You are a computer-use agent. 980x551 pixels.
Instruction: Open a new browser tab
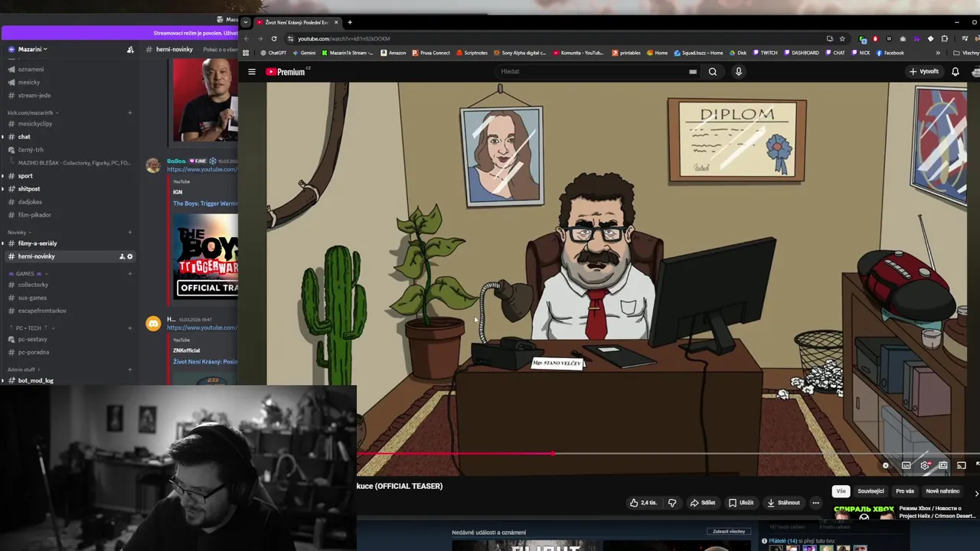point(350,22)
